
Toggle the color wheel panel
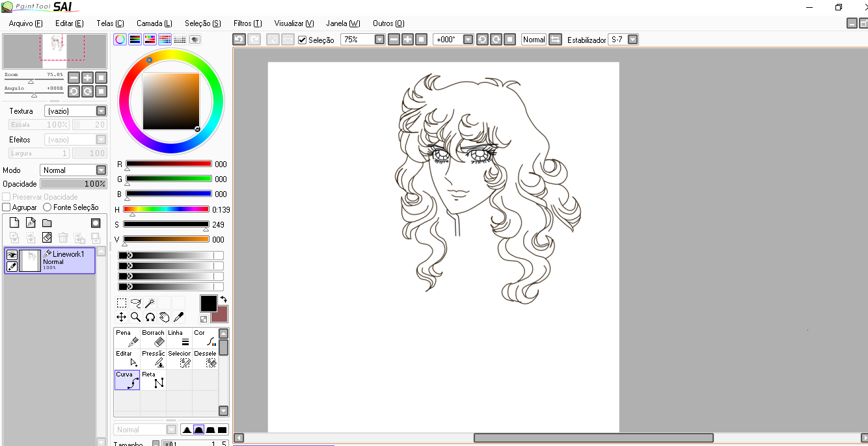[120, 39]
